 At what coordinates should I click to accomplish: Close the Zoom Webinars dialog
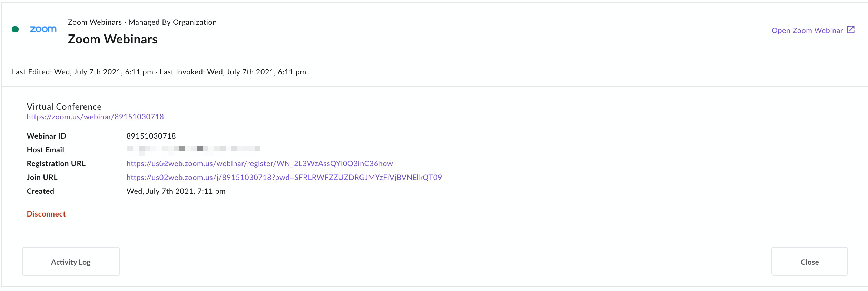(x=809, y=261)
